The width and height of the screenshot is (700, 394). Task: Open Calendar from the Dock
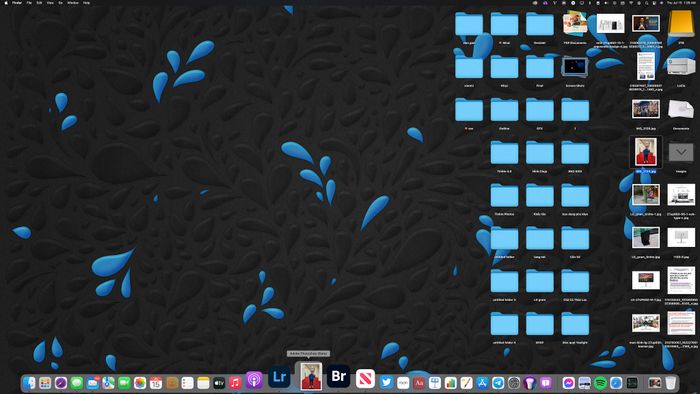click(x=156, y=383)
